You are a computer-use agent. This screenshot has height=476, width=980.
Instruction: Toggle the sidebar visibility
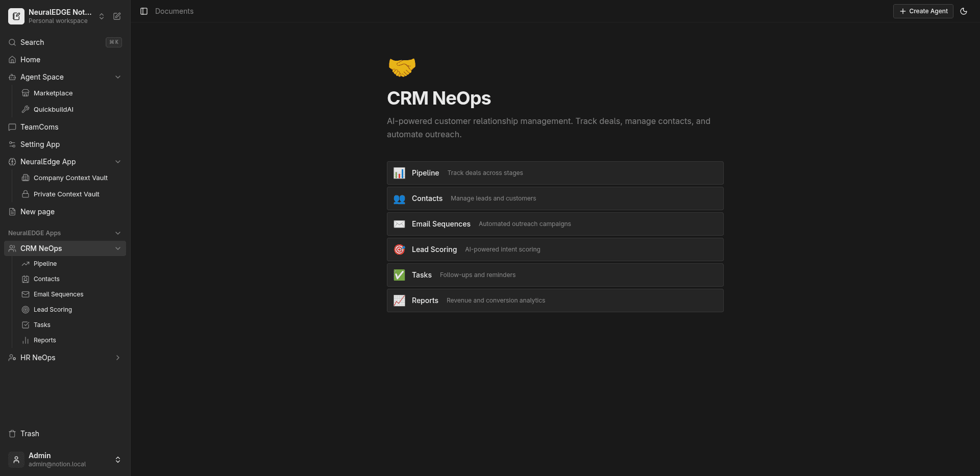point(143,11)
